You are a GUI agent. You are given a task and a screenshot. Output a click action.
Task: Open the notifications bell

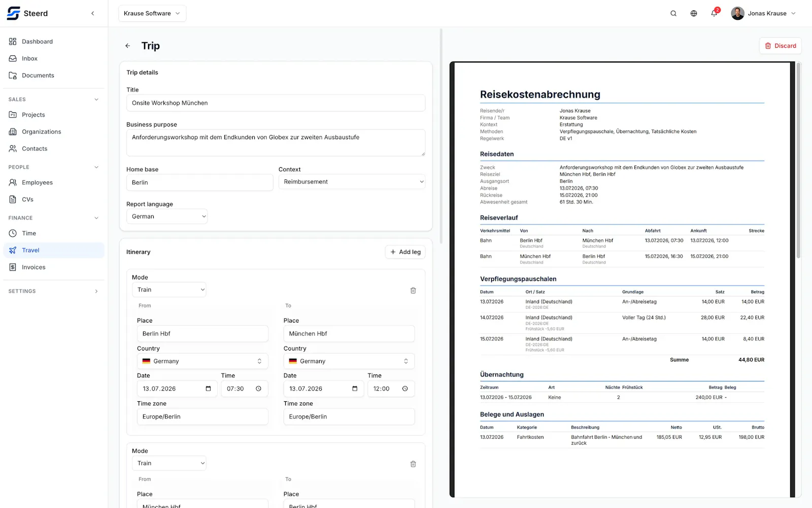(714, 13)
